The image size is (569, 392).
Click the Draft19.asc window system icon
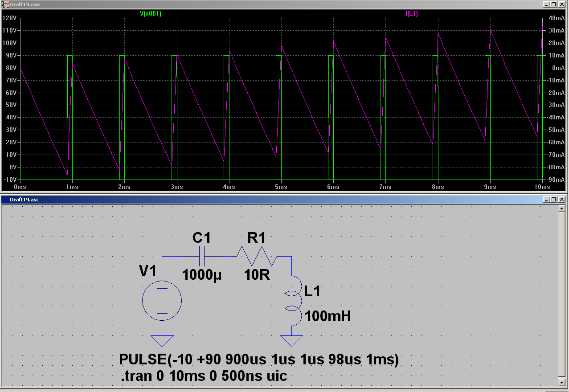coord(5,199)
